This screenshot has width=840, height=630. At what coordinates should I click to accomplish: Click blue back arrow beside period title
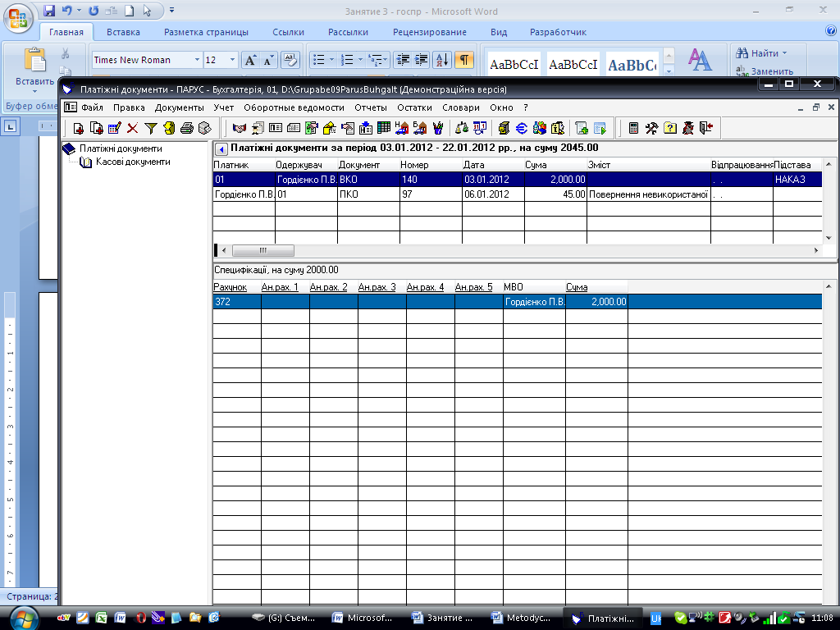tap(221, 149)
